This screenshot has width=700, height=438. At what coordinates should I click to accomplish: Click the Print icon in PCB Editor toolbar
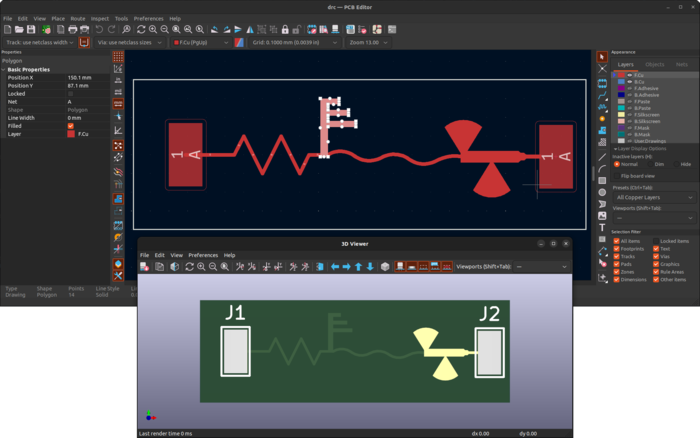[x=72, y=30]
